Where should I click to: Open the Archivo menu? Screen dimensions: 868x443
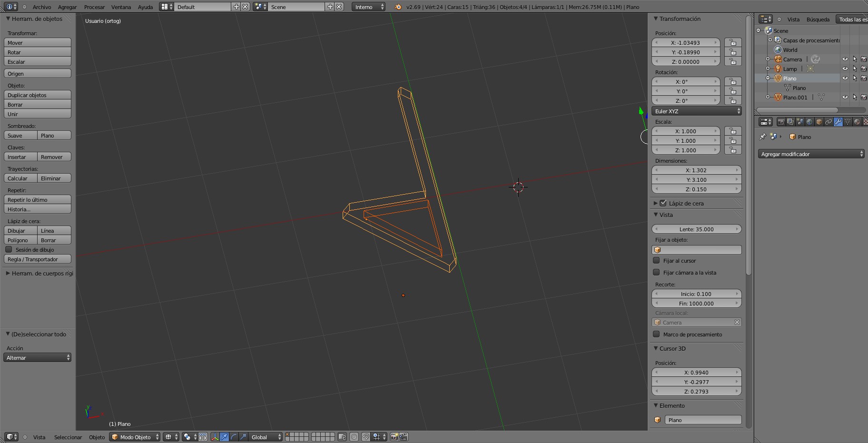pos(42,7)
